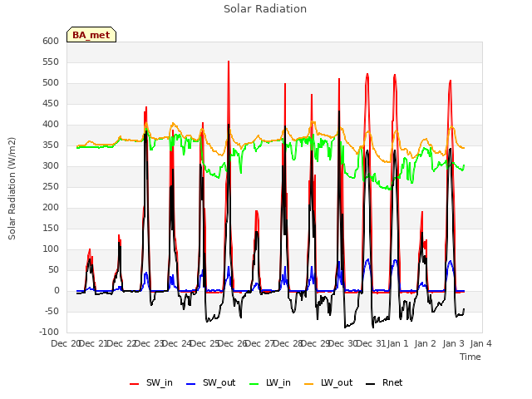Click the SW_in red legend swatch

point(135,384)
